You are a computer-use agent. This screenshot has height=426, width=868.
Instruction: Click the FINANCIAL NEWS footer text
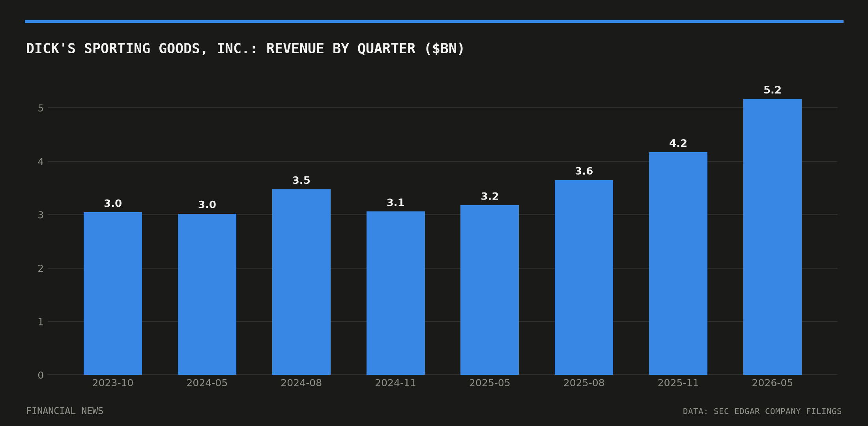tap(65, 411)
